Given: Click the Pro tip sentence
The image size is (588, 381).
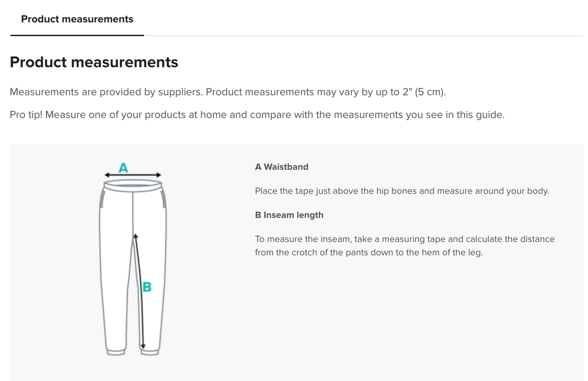Looking at the screenshot, I should pyautogui.click(x=257, y=115).
